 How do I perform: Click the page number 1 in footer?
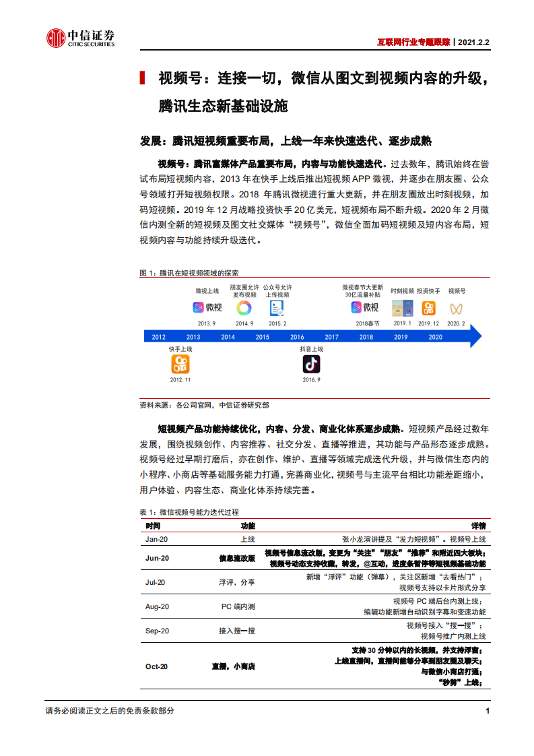pyautogui.click(x=488, y=711)
